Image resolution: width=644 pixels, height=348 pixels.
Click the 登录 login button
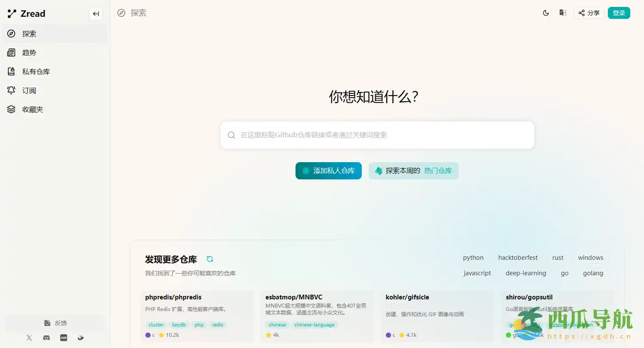[619, 13]
